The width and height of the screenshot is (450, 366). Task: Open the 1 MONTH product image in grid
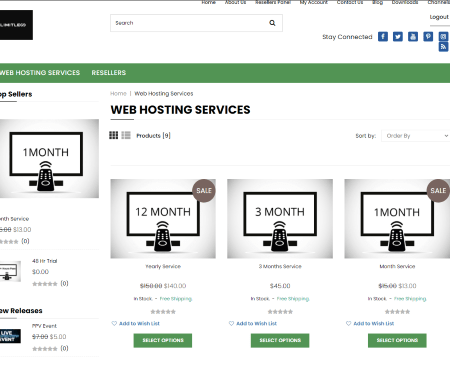click(x=397, y=219)
